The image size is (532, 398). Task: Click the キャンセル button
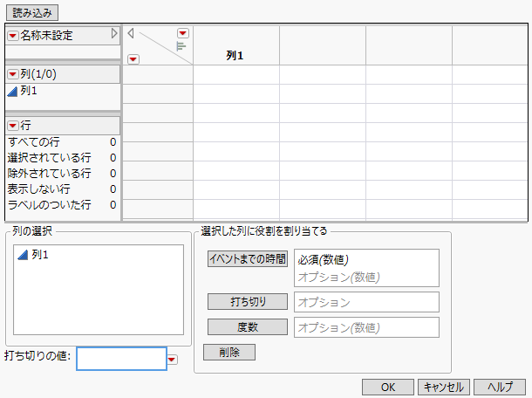(x=444, y=388)
